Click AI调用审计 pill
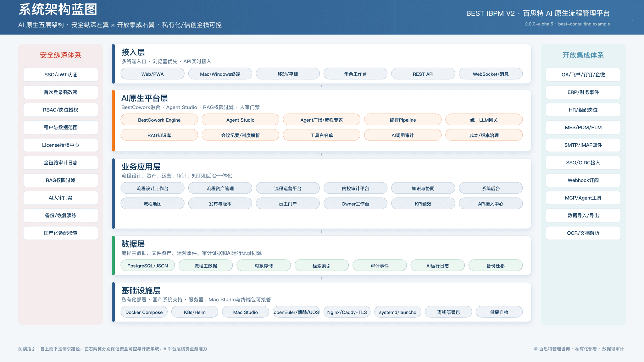This screenshot has height=362, width=644. (x=403, y=135)
